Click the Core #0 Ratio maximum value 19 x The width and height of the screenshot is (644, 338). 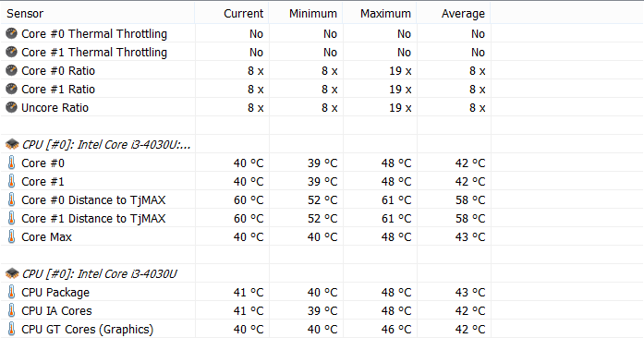pyautogui.click(x=400, y=71)
